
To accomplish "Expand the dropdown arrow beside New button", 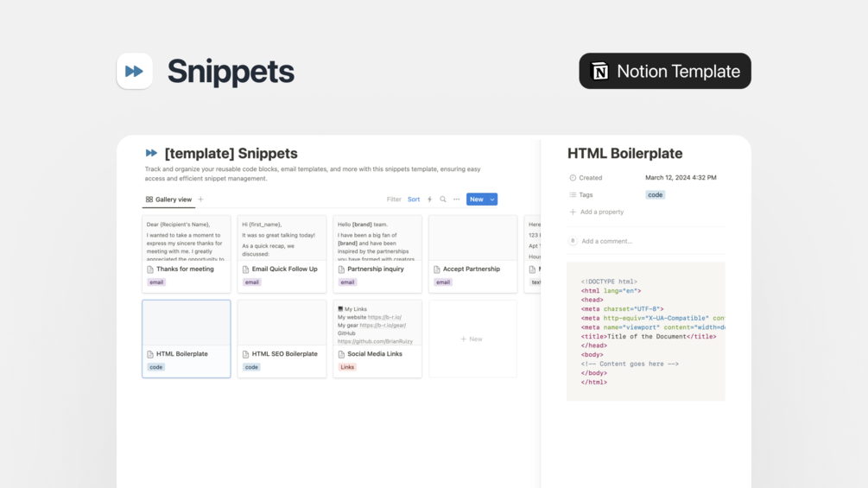I will (492, 200).
